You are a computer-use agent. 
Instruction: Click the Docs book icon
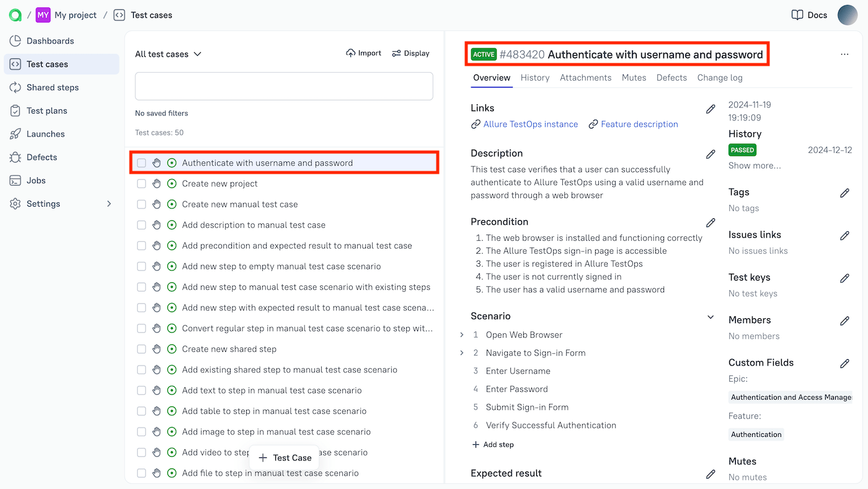click(x=797, y=15)
